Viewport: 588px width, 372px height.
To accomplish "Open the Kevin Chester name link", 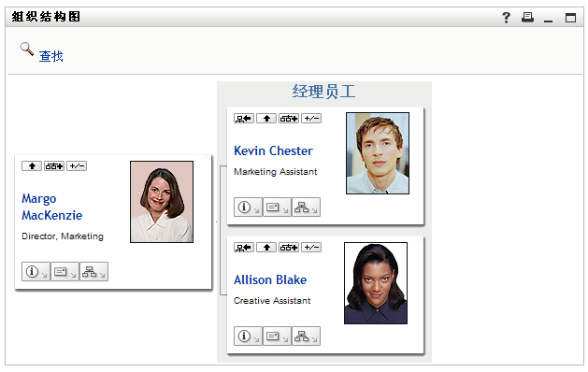I will click(273, 150).
